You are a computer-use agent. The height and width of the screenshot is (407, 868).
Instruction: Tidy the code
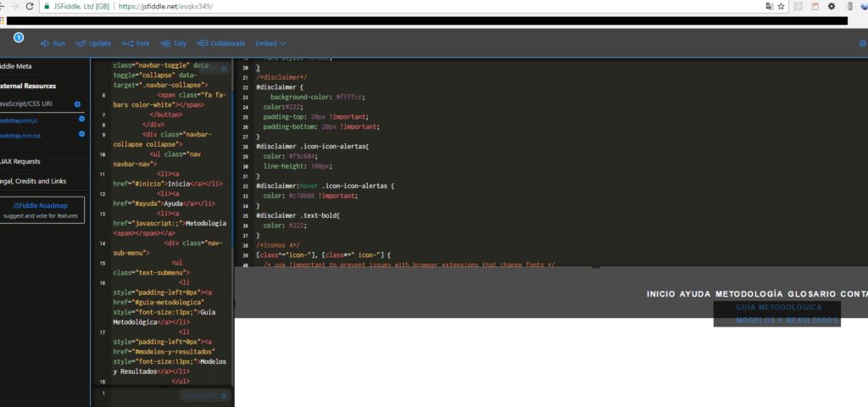[174, 43]
